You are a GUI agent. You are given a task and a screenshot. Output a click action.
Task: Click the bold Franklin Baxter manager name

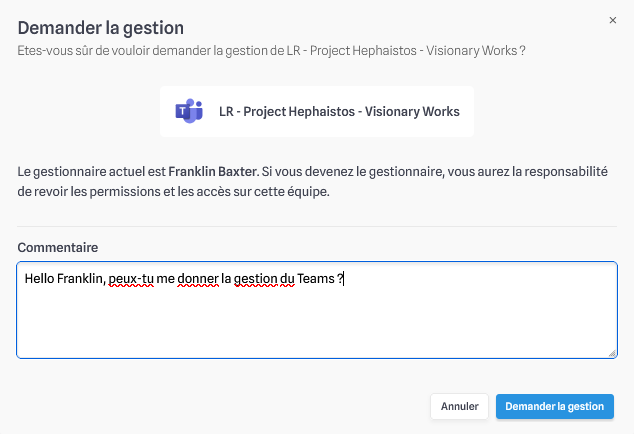tap(213, 171)
